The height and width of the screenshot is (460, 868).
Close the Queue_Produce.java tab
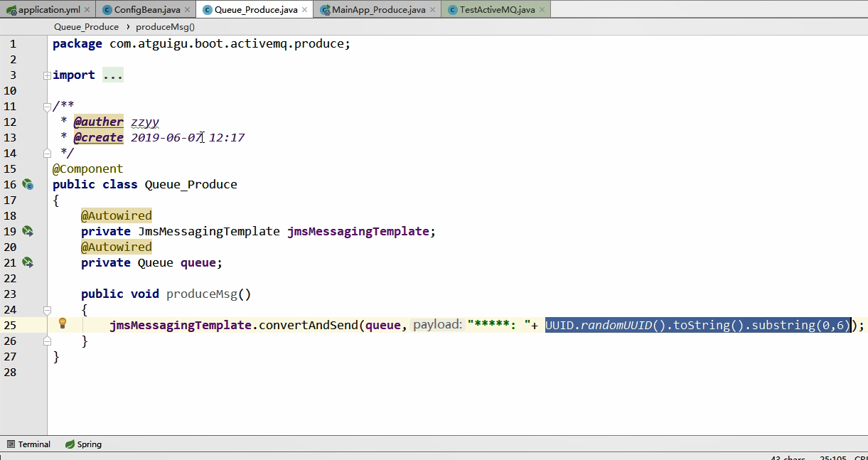[x=305, y=10]
